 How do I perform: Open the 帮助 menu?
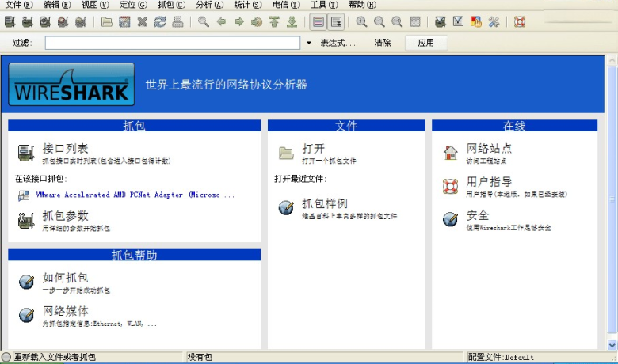(363, 5)
